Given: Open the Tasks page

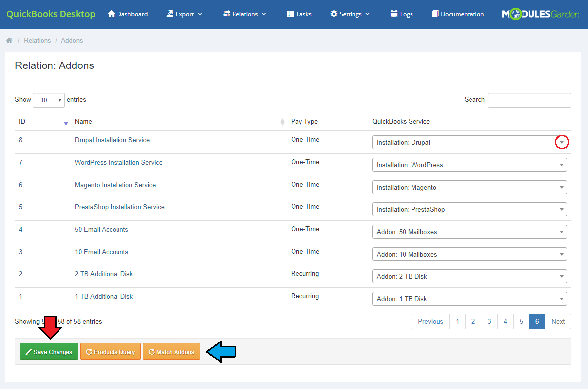Looking at the screenshot, I should point(299,14).
